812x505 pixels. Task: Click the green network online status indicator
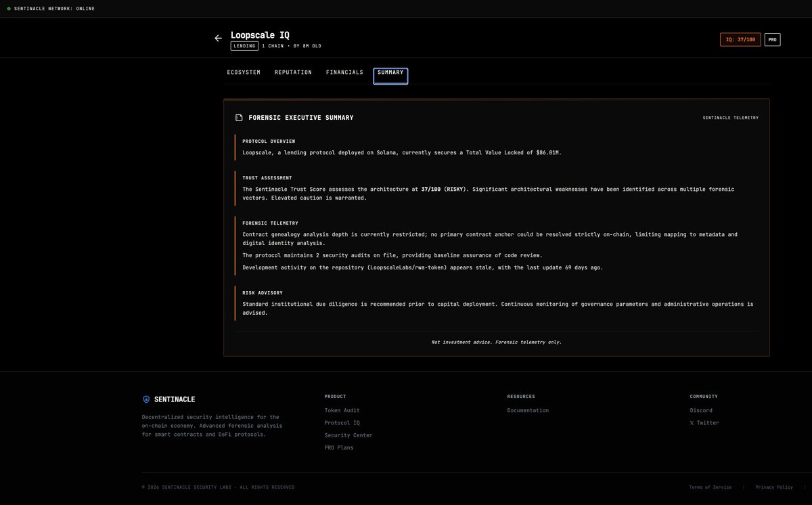7,7
